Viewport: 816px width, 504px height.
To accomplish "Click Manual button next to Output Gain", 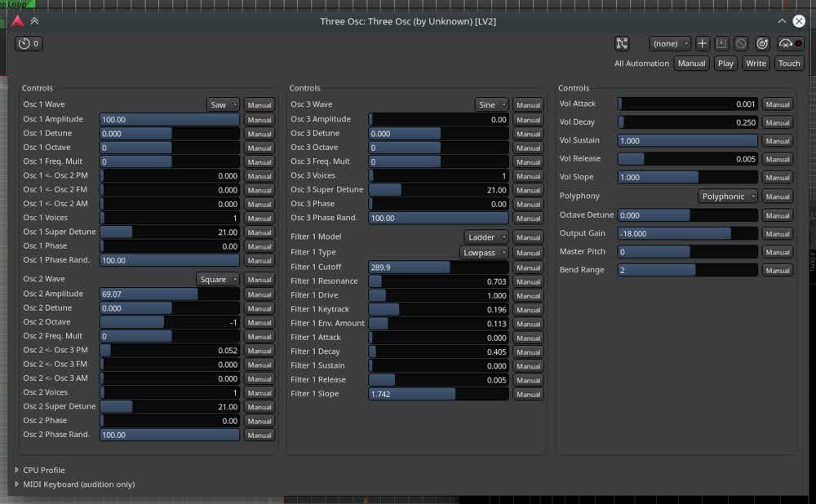I will point(778,234).
